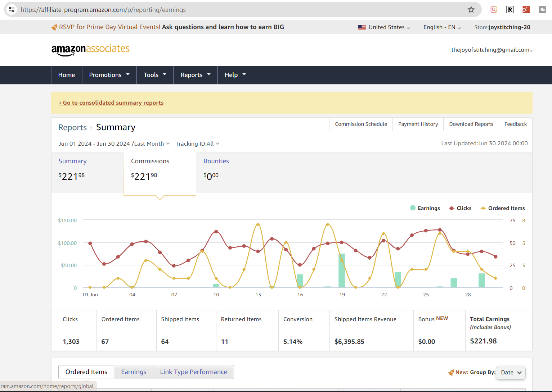Expand the Promotions menu
This screenshot has width=552, height=392.
(x=109, y=75)
